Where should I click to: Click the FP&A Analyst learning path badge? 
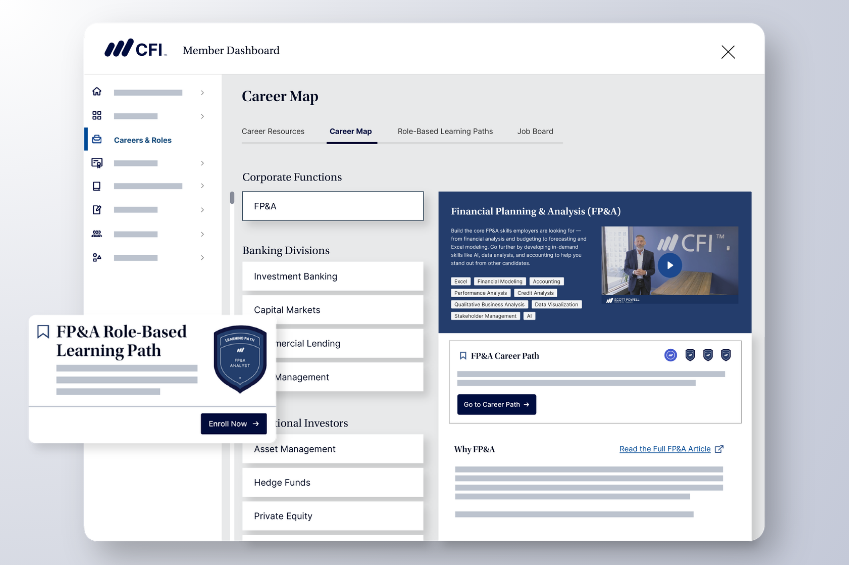[240, 358]
